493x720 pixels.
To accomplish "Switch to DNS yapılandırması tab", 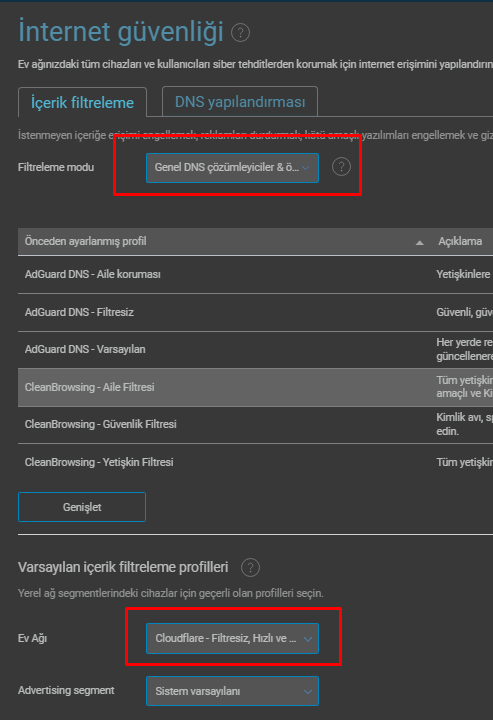I will click(240, 101).
